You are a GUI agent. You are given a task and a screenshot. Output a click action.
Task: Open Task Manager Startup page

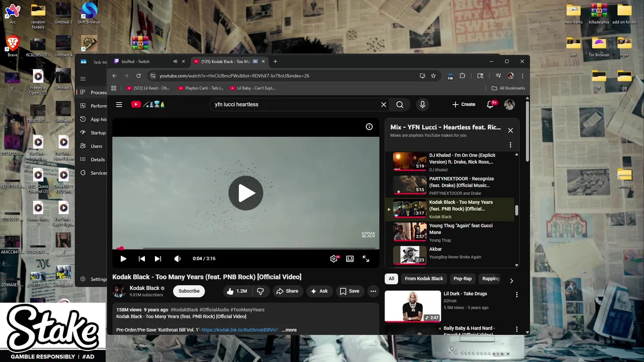(x=94, y=133)
